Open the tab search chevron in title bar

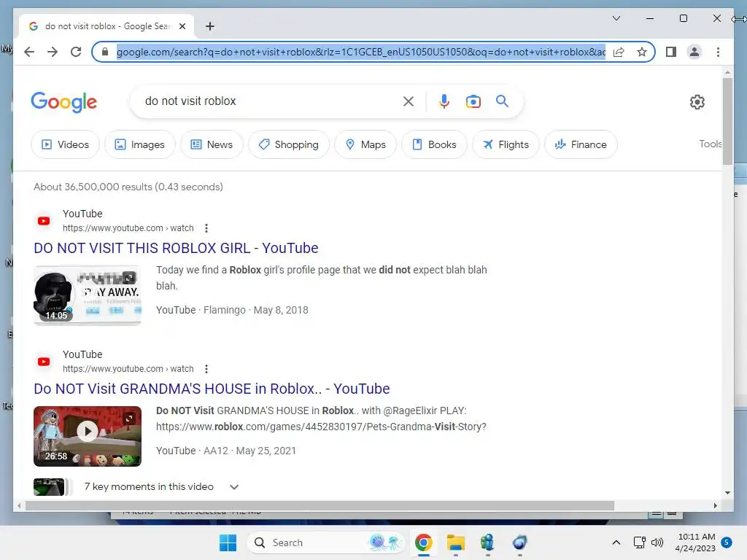pos(616,18)
